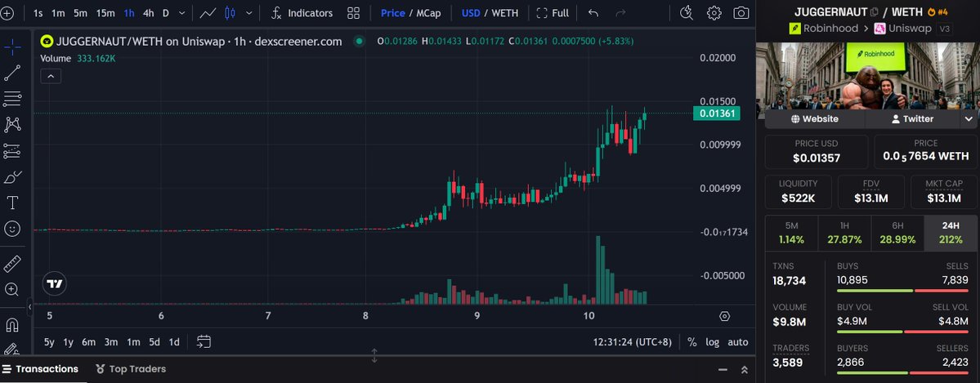
Task: Set the interval to 5m
Action: tap(80, 13)
